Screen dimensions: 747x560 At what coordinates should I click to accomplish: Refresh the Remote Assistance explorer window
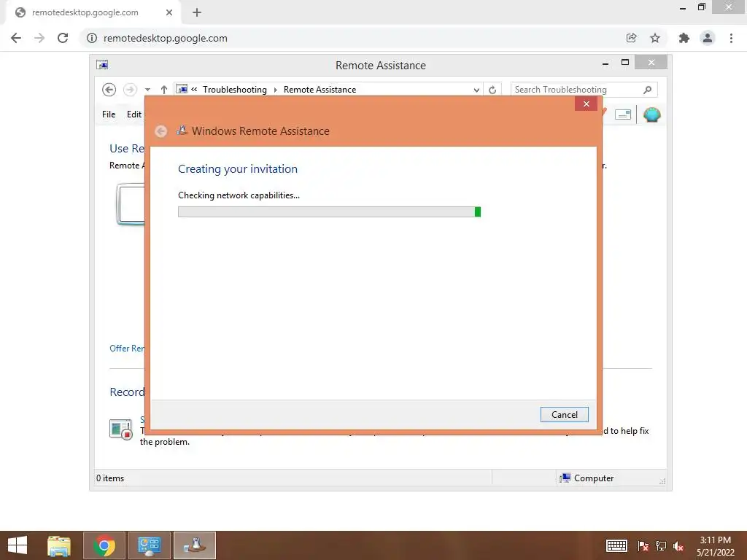click(492, 90)
